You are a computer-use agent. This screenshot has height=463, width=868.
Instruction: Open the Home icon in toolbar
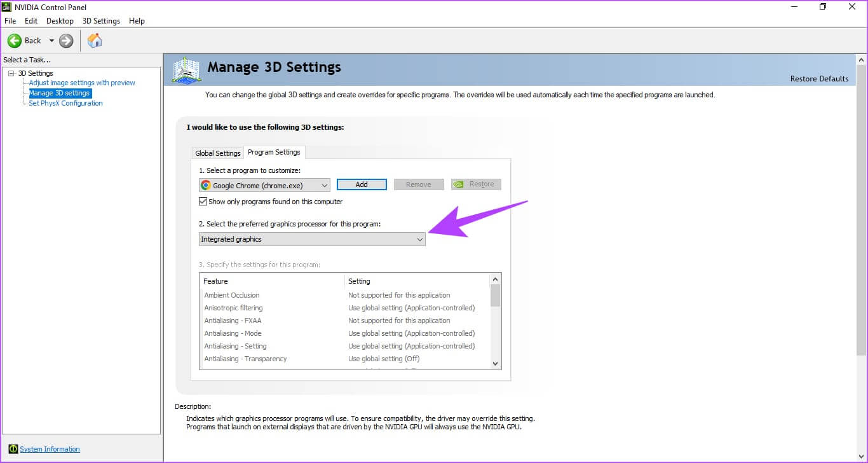[x=95, y=41]
